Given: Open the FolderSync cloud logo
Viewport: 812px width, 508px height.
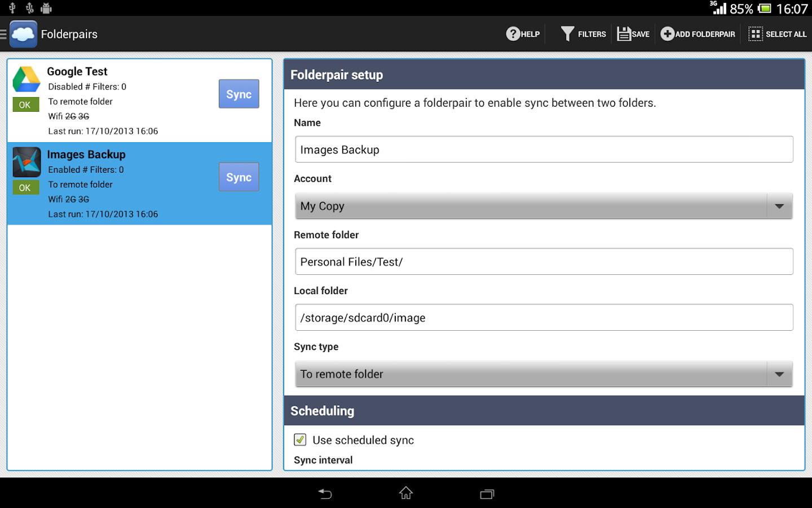Looking at the screenshot, I should (x=23, y=33).
